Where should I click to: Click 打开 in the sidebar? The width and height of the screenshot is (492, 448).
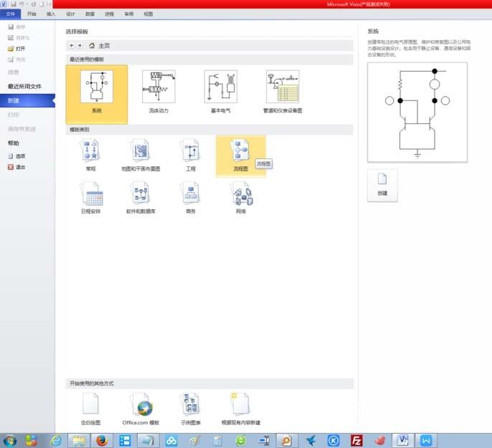pyautogui.click(x=17, y=49)
